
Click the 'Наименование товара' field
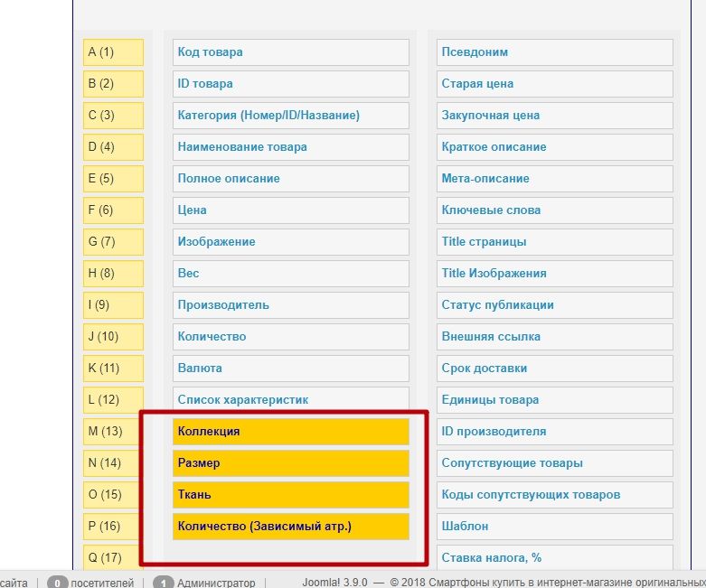pyautogui.click(x=291, y=147)
